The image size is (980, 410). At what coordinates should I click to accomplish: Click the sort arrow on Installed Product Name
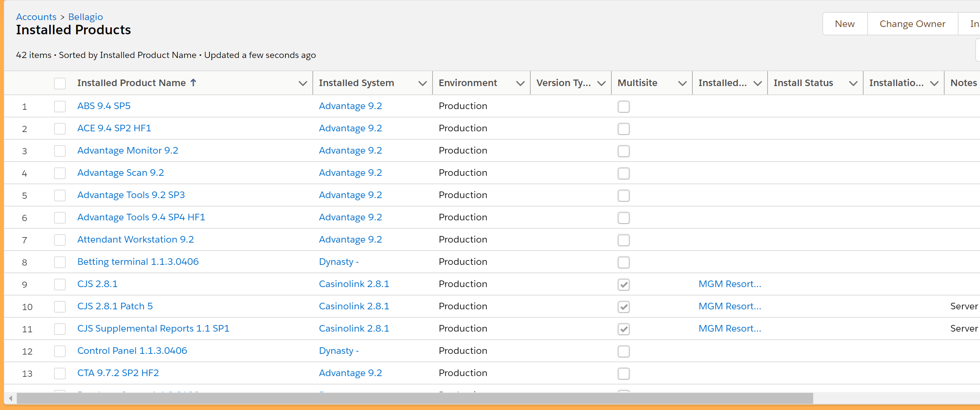tap(193, 82)
